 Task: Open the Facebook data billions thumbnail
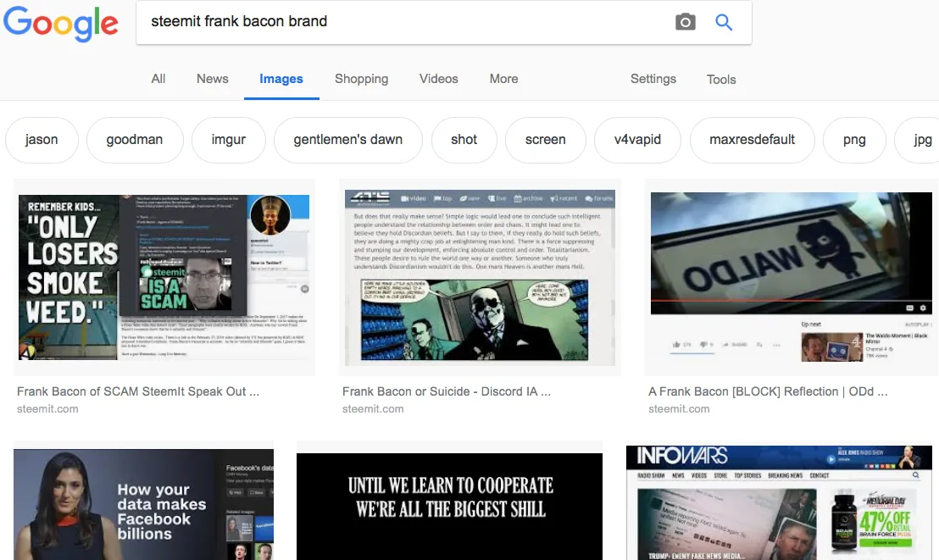pyautogui.click(x=144, y=504)
